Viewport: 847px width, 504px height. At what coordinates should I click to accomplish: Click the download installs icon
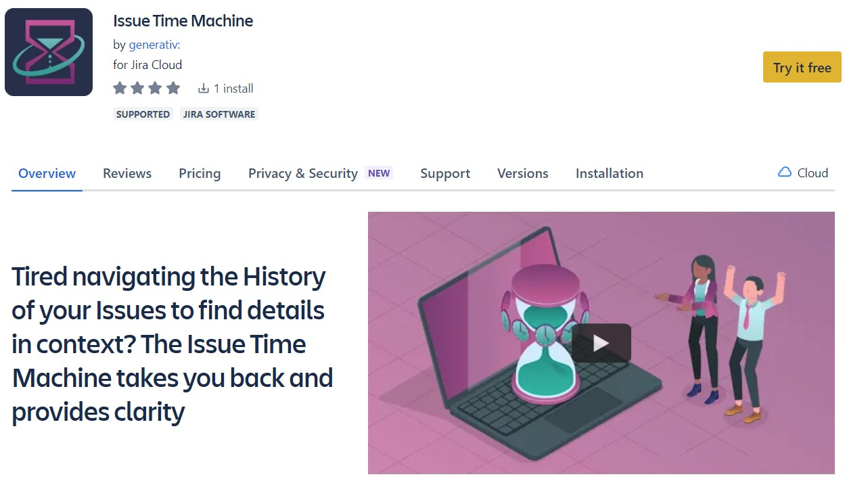click(203, 89)
